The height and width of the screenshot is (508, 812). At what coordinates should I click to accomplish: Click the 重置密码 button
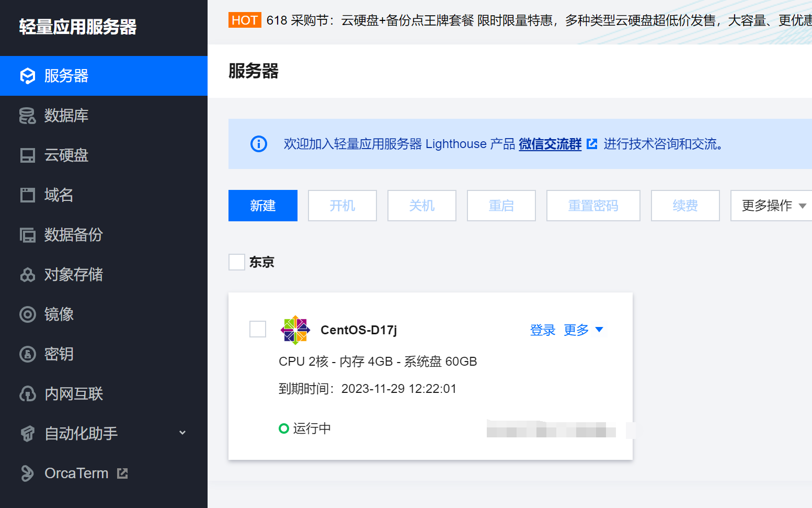point(593,206)
